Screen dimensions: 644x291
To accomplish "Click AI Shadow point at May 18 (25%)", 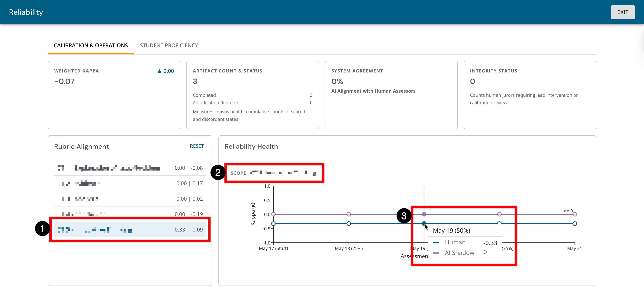I will tap(349, 214).
